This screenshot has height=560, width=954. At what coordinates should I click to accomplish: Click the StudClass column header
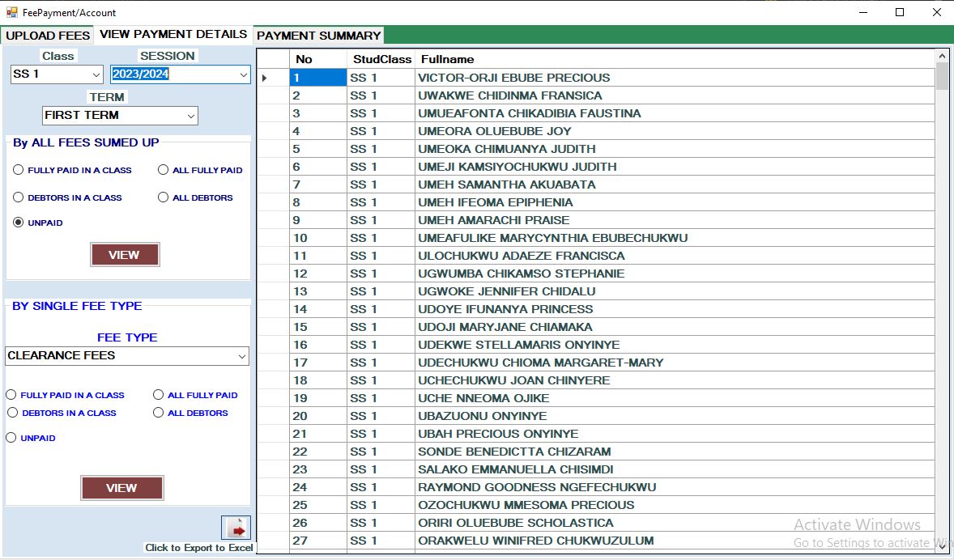(381, 59)
